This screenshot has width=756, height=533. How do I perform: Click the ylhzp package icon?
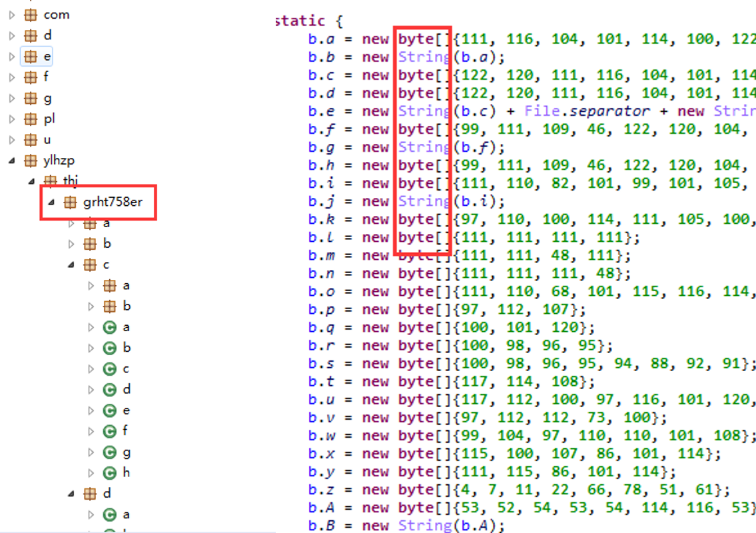[x=31, y=161]
